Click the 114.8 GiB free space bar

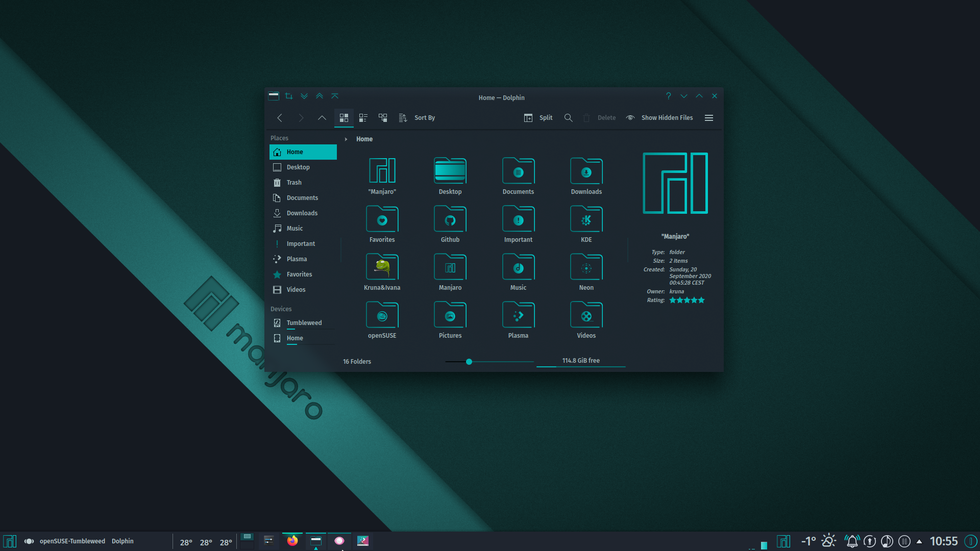(x=581, y=361)
